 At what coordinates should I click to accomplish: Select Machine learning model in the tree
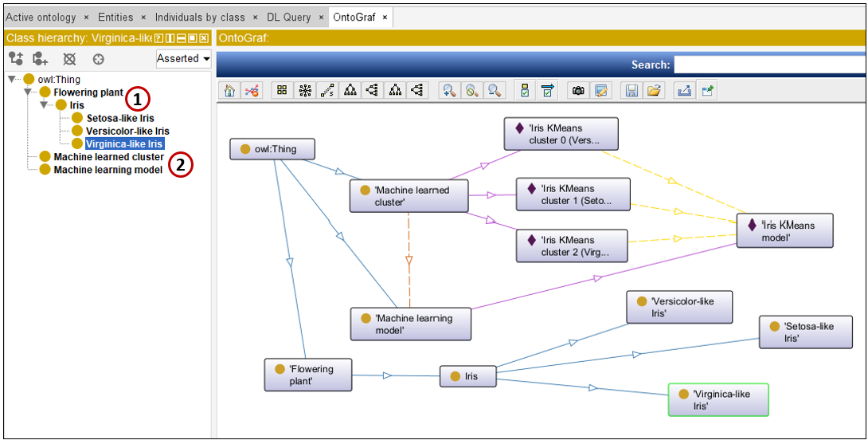[x=108, y=170]
